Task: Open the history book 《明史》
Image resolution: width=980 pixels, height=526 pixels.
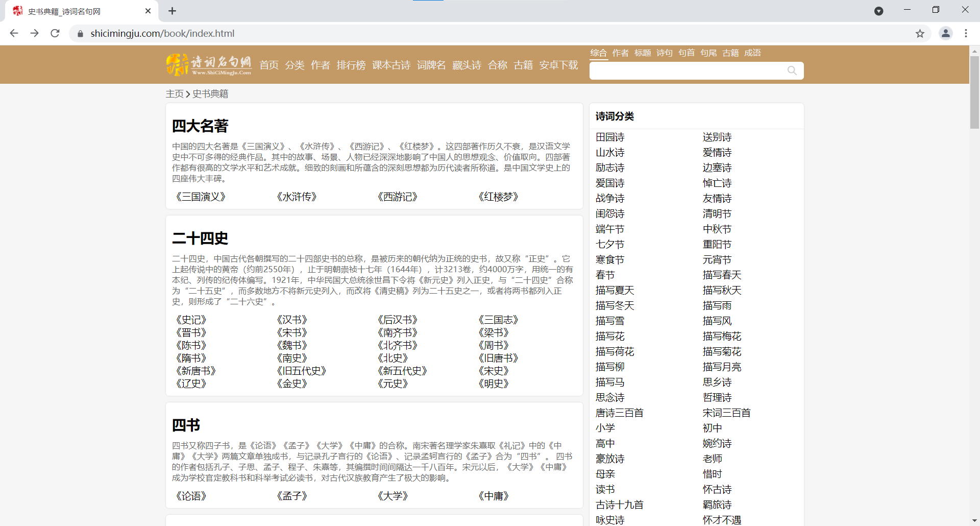Action: 493,384
